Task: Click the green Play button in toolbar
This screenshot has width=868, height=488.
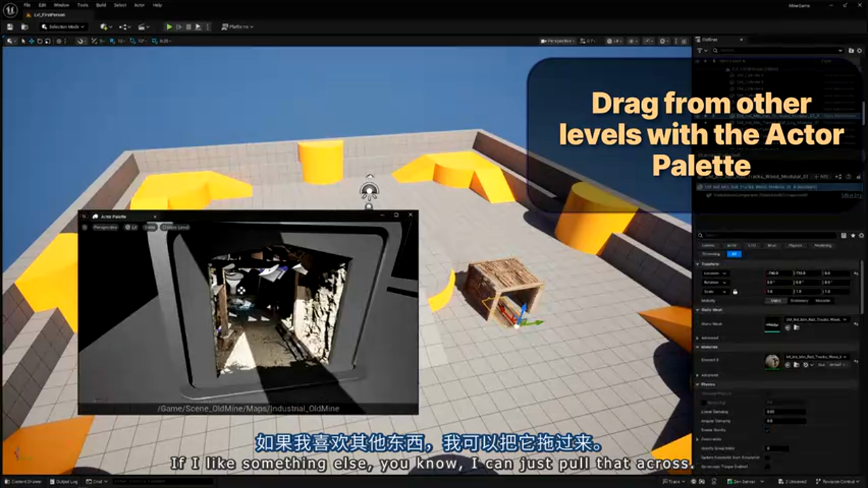Action: pyautogui.click(x=169, y=27)
